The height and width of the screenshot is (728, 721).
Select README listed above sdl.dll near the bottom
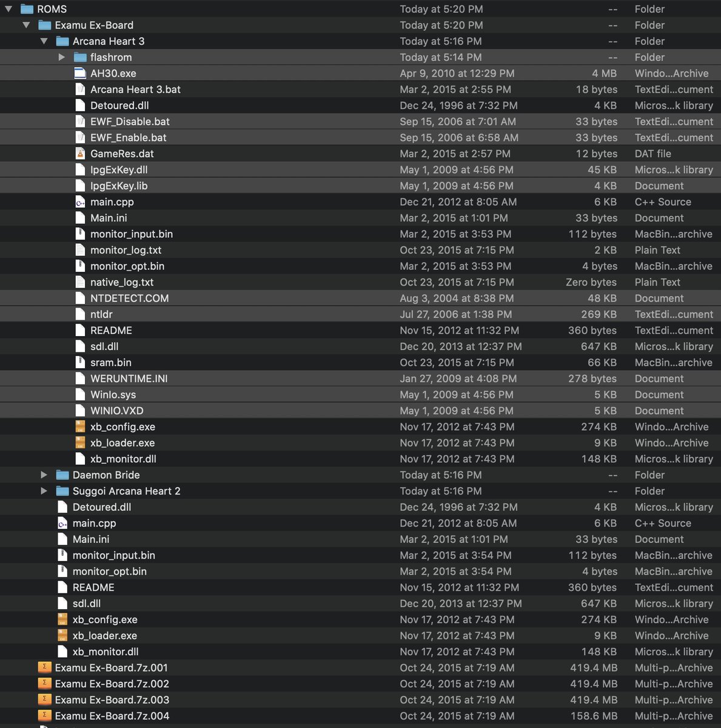coord(93,587)
